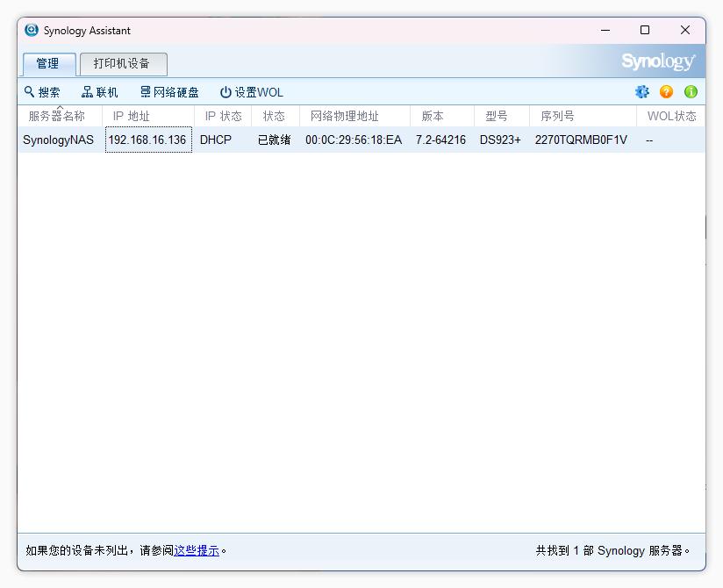Sort by the WOL状态 column header

click(x=671, y=116)
